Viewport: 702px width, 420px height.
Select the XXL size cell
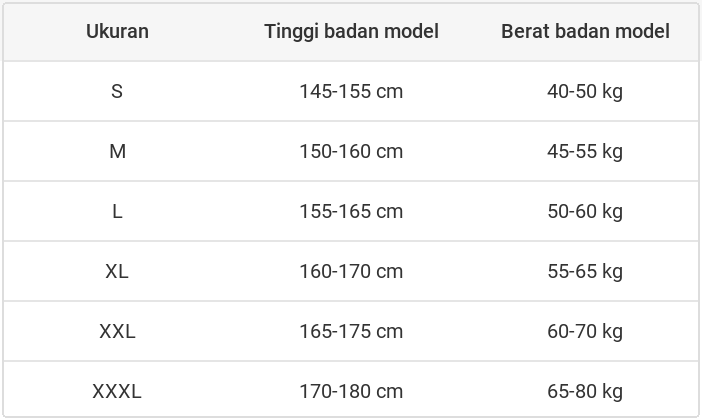tap(117, 331)
